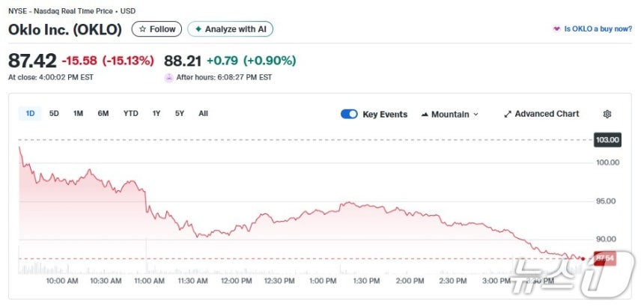644x307 pixels.
Task: Select the YTD time range
Action: [130, 114]
